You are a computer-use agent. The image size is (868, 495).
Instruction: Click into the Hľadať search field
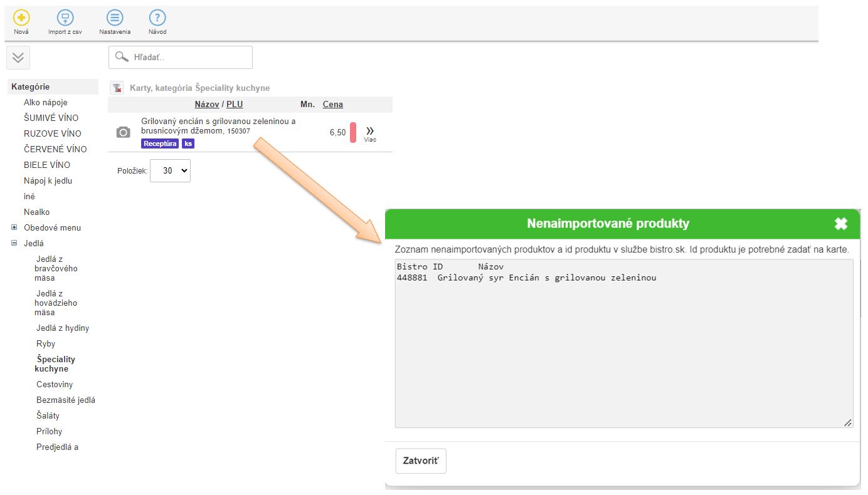188,57
